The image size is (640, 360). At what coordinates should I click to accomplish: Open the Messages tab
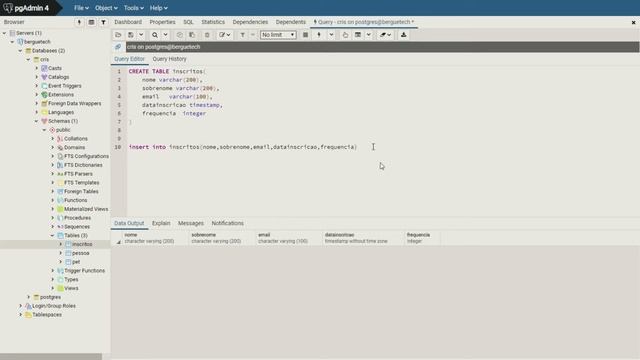[191, 223]
